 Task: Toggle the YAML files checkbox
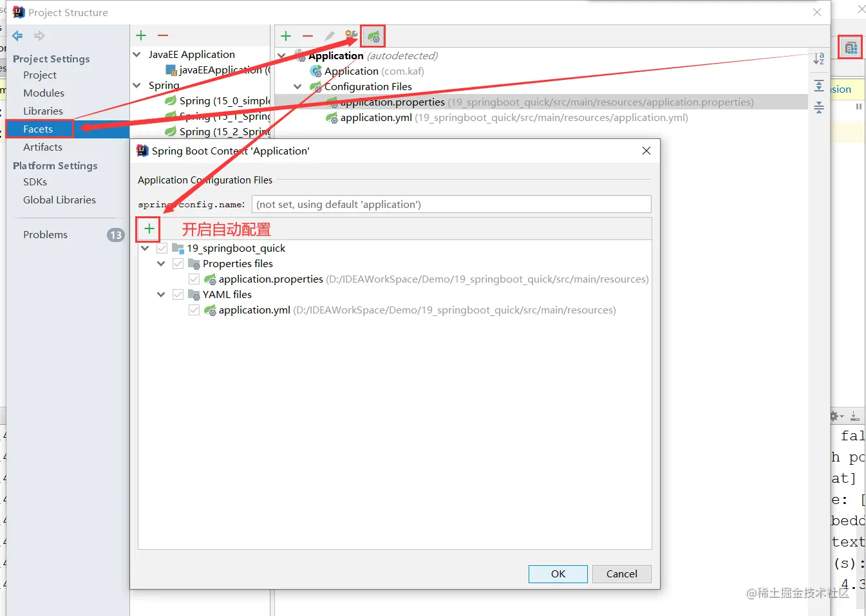[x=178, y=295]
